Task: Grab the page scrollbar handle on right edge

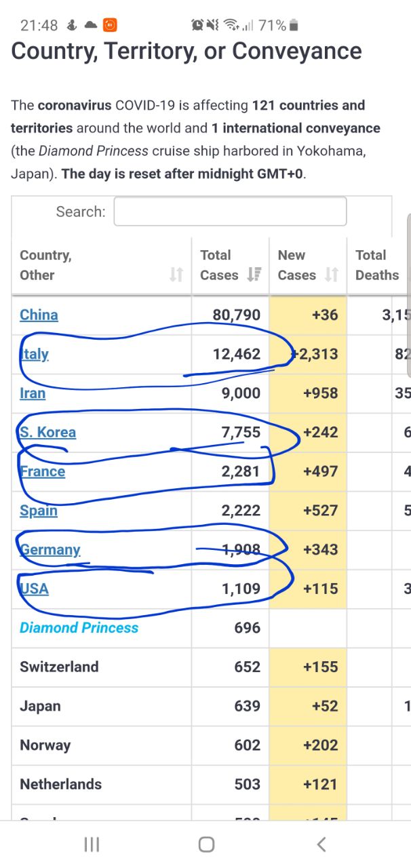Action: tap(408, 296)
